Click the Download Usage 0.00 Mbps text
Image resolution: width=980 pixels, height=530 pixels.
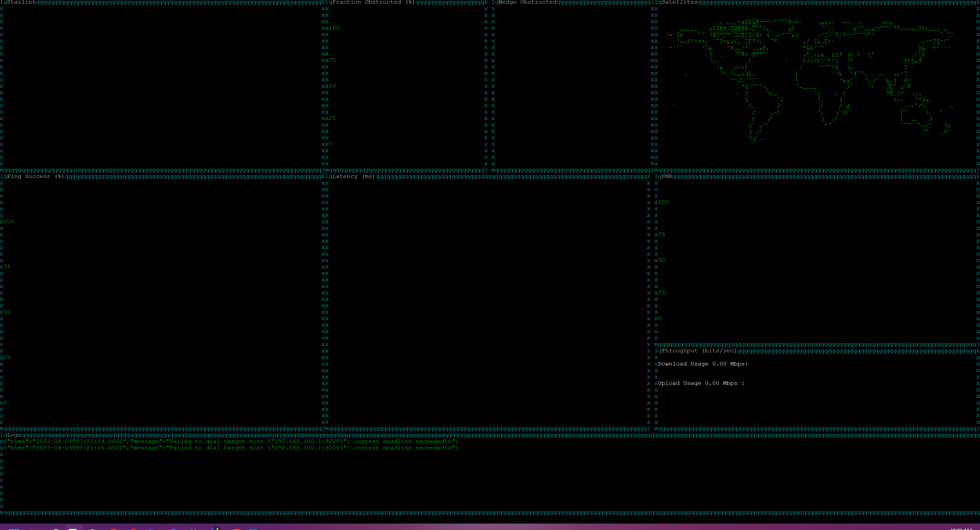[703, 364]
